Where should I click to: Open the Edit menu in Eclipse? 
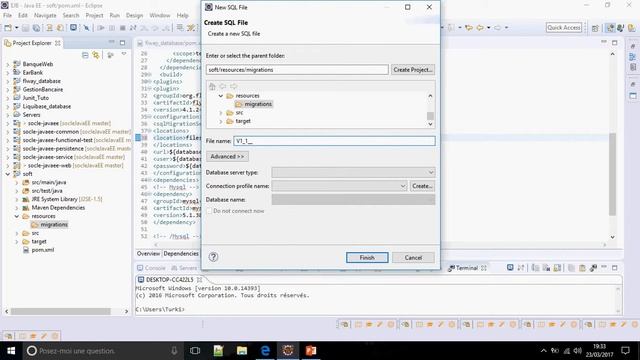[23, 15]
